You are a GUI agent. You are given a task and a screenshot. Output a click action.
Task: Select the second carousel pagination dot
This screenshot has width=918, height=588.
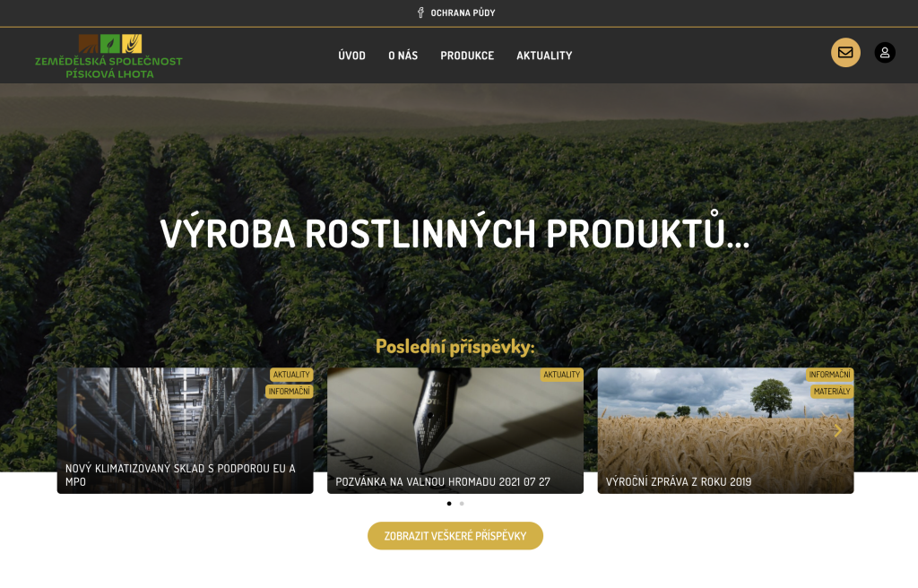[x=462, y=504]
